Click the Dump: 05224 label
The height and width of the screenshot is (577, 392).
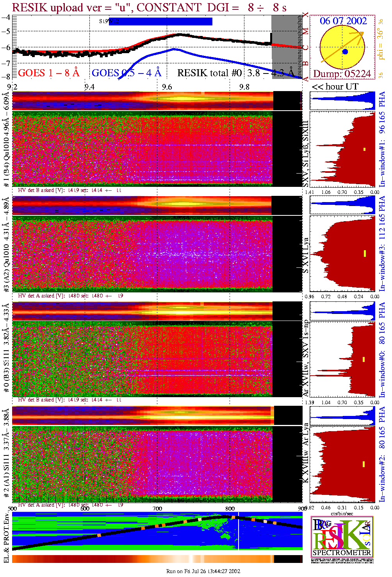click(x=342, y=74)
